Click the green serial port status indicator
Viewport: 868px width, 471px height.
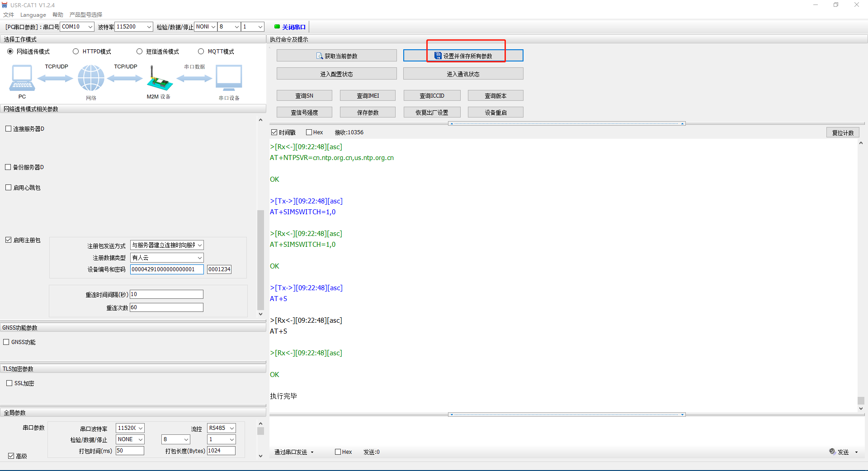point(277,27)
